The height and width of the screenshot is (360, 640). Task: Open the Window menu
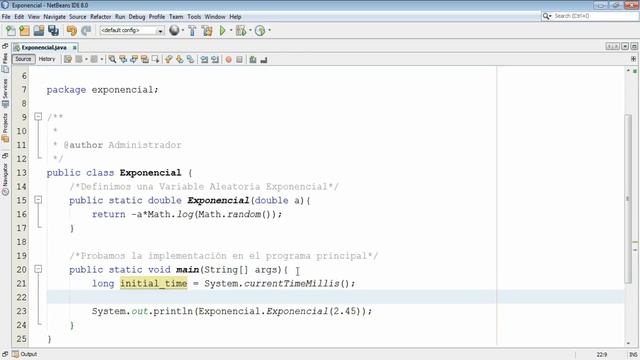click(215, 17)
